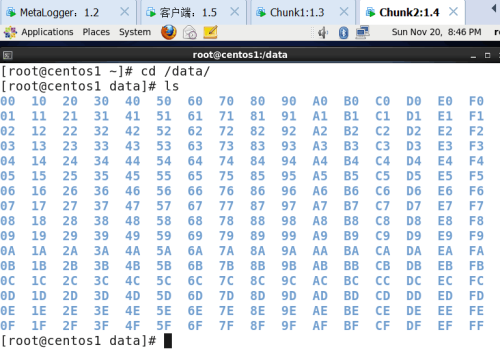Close the Chunk1:1.3 tab
Viewport: 500px width, 360px height.
344,12
